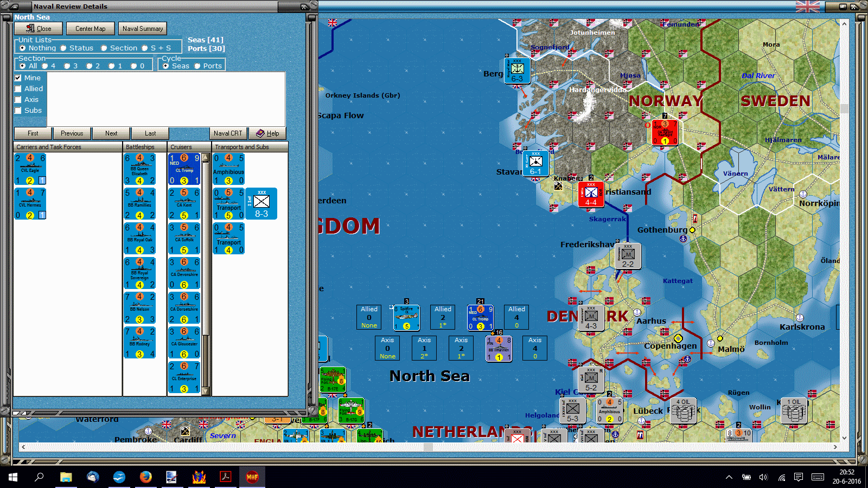Viewport: 868px width, 488px height.
Task: Select the BB Nelson battleship counter
Action: click(140, 308)
